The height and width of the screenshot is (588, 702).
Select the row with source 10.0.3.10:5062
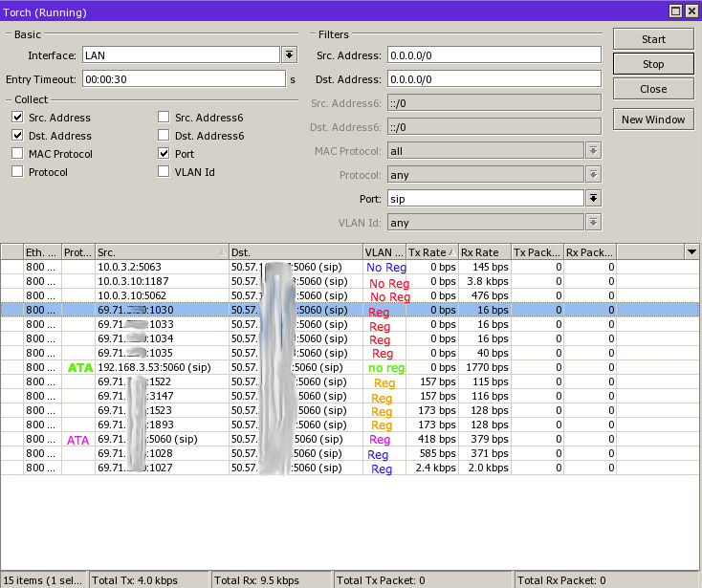(349, 295)
